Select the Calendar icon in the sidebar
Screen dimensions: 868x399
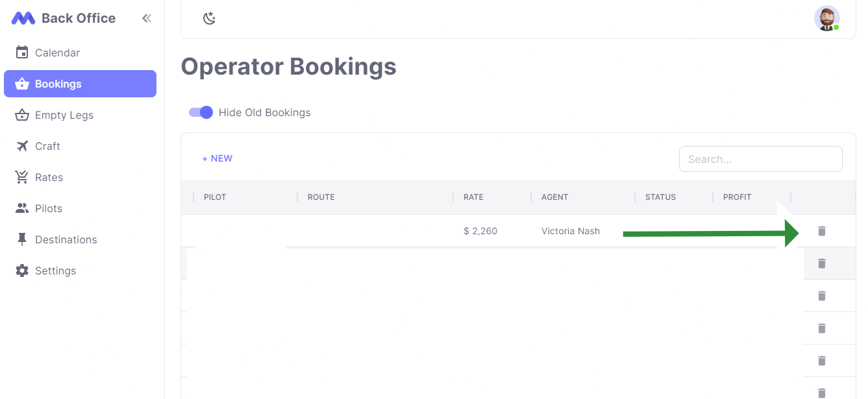point(21,52)
